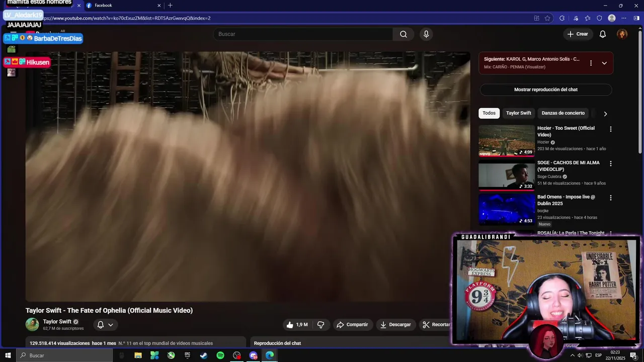The width and height of the screenshot is (644, 362).
Task: Like the Taylor Swift video
Action: 297,325
